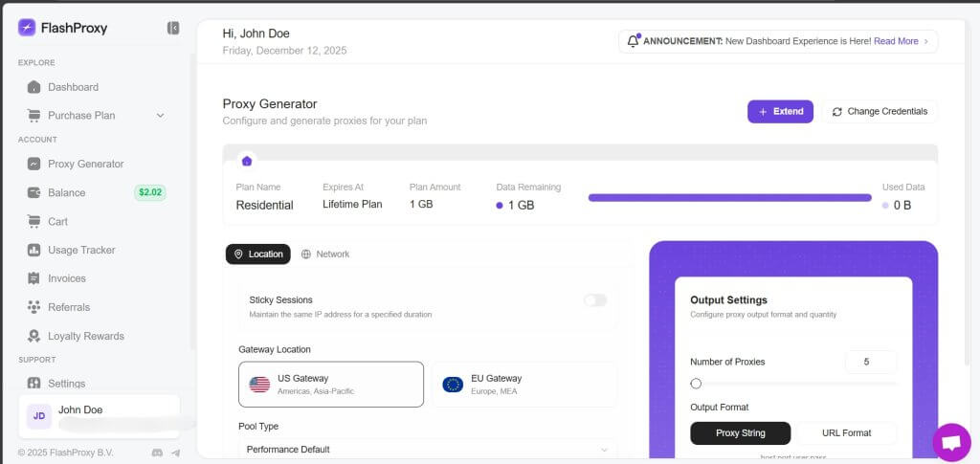Select the EU Gateway option

click(524, 385)
